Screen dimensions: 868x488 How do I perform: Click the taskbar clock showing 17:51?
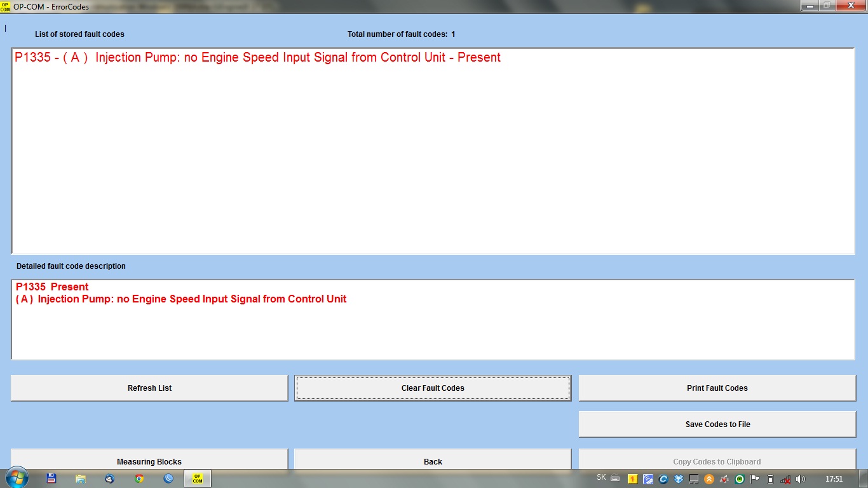pyautogui.click(x=834, y=479)
